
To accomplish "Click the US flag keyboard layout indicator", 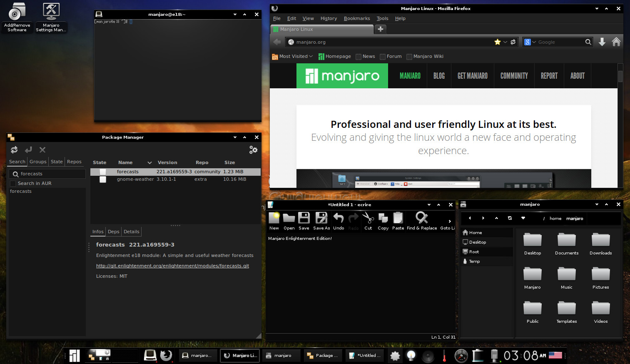I will coord(555,355).
